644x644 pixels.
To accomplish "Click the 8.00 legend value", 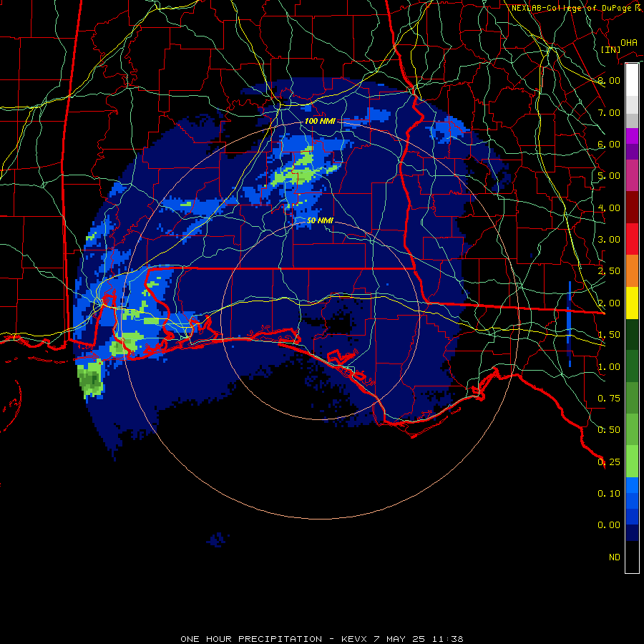I will [609, 80].
